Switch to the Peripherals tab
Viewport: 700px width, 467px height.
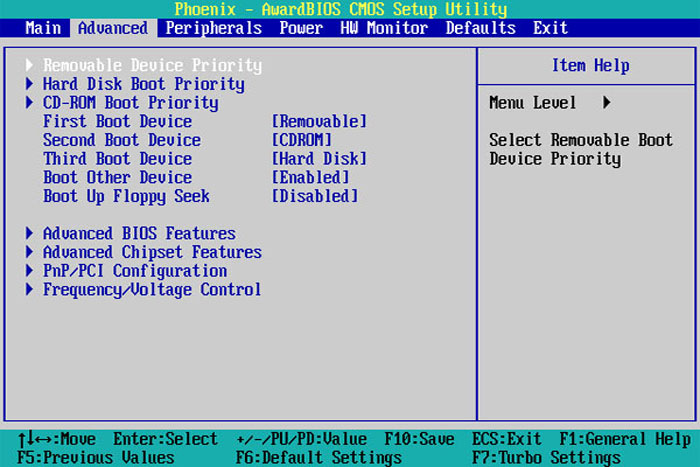(x=213, y=28)
